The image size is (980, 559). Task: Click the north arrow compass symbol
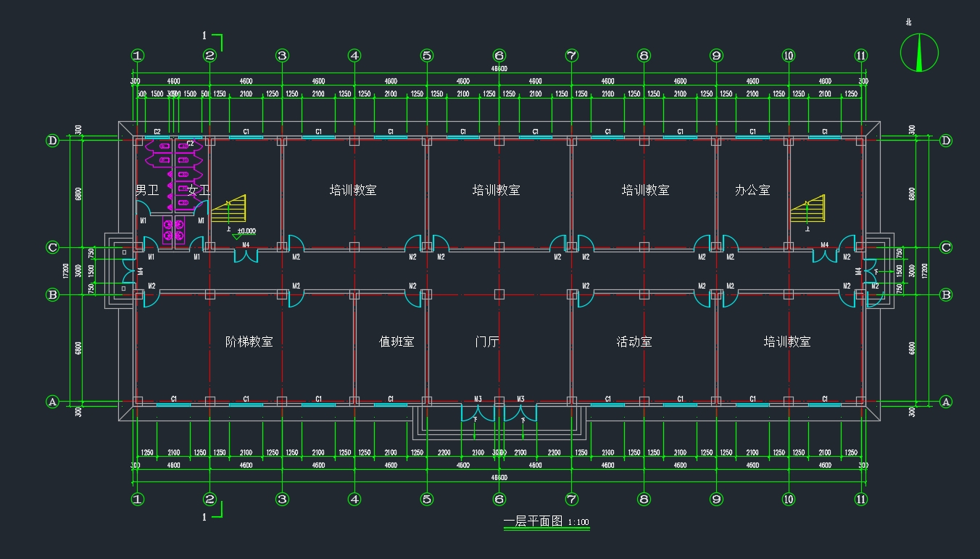(x=919, y=52)
